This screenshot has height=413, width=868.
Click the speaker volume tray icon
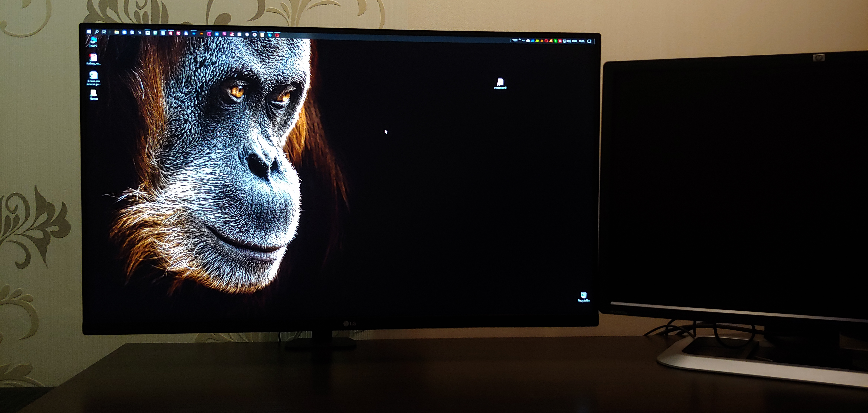(569, 41)
